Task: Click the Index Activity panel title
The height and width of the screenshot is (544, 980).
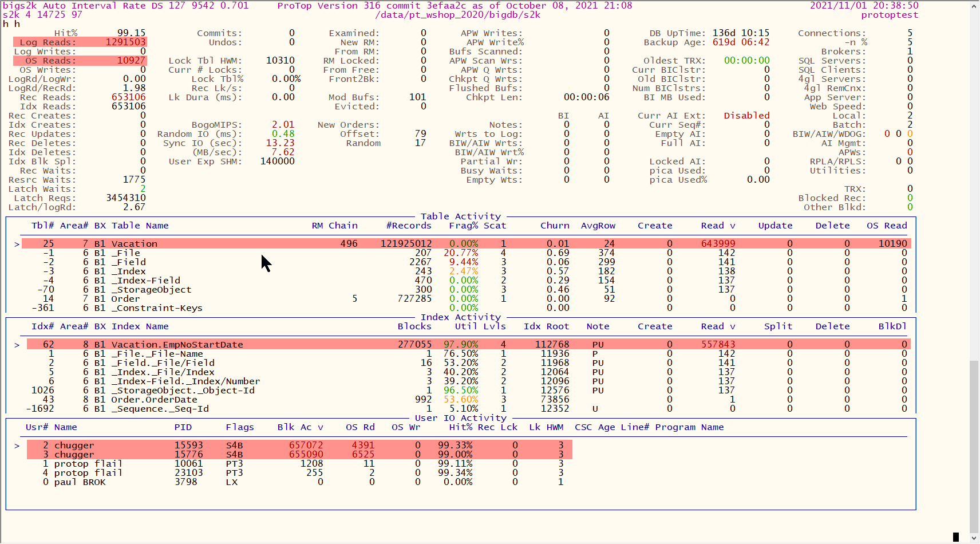Action: click(461, 317)
